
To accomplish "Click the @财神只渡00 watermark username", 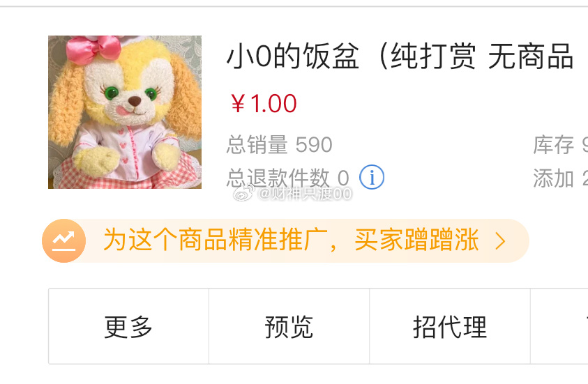I will coord(306,194).
